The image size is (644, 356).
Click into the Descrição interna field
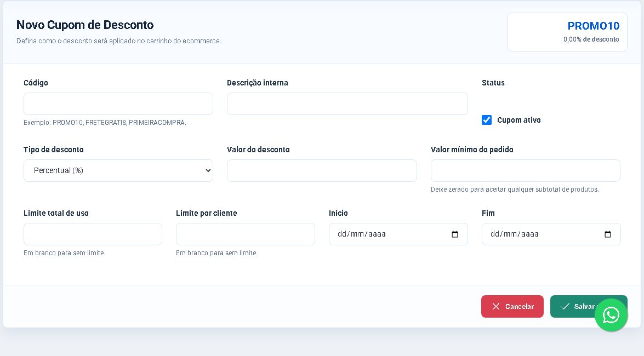click(x=347, y=104)
